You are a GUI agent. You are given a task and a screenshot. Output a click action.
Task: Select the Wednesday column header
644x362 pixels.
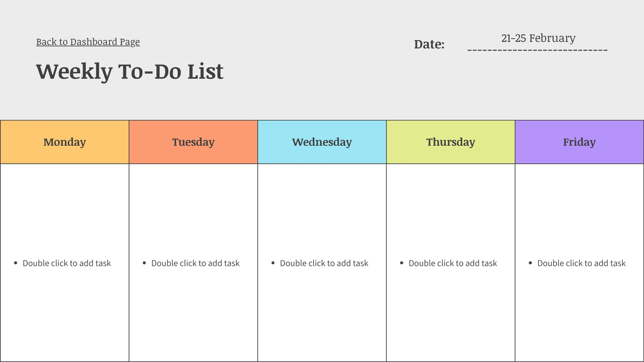pyautogui.click(x=322, y=142)
